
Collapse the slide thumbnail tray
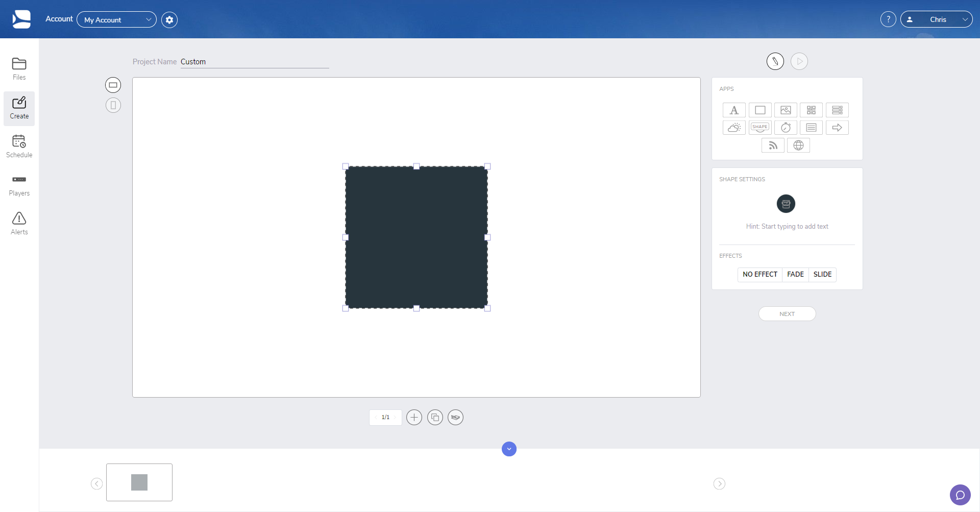509,449
